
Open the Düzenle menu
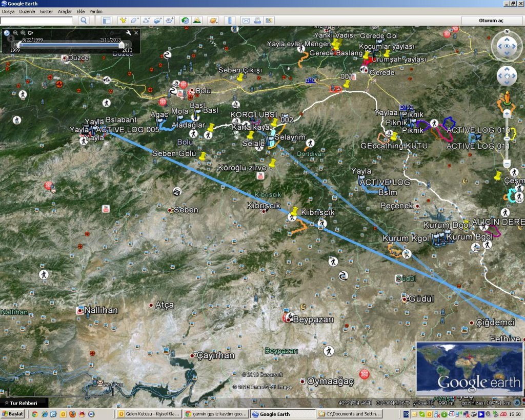27,11
